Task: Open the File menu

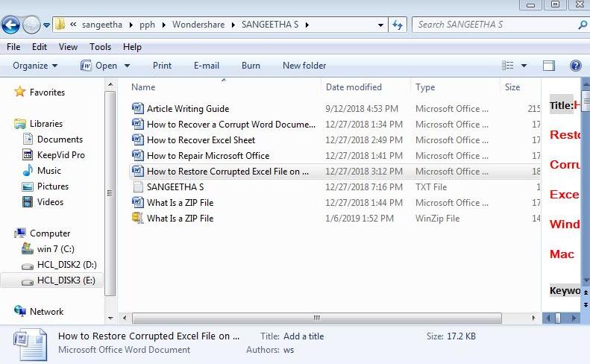Action: coord(13,47)
